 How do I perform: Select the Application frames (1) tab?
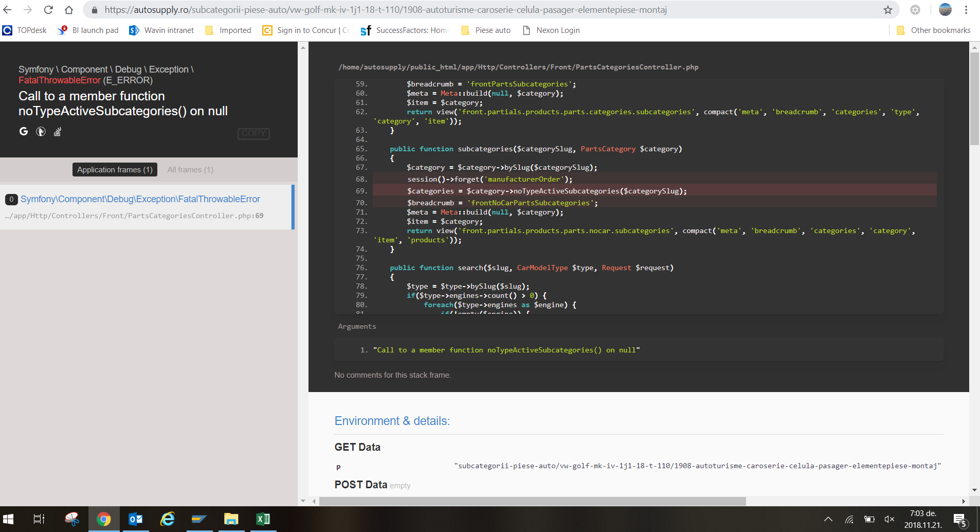[x=115, y=170]
